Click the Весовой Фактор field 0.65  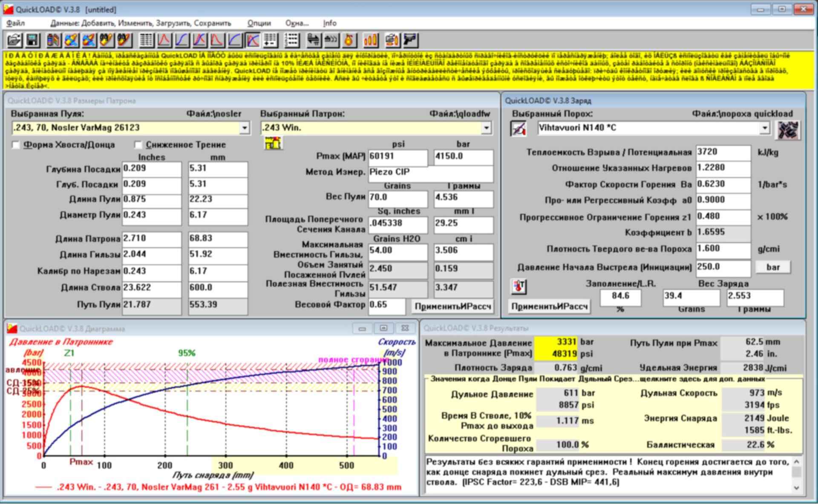[387, 306]
